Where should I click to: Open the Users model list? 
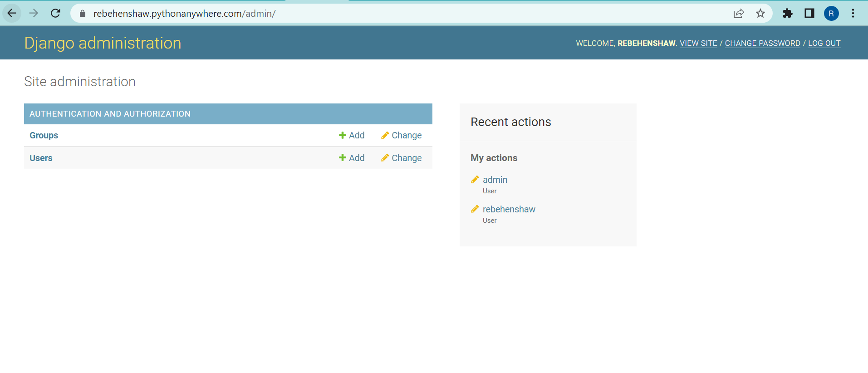click(x=41, y=158)
